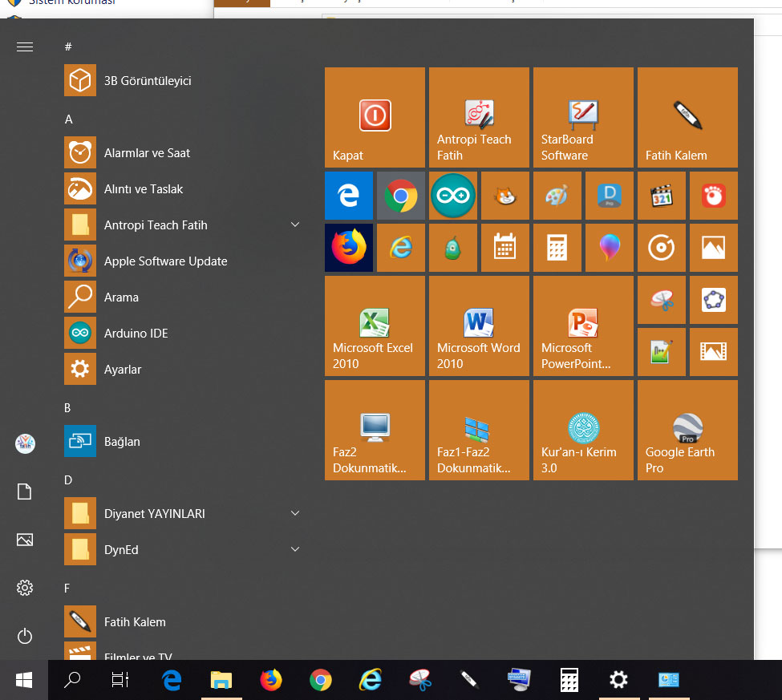The height and width of the screenshot is (700, 782).
Task: Open the Microsoft Word 2010 tile
Action: pos(479,326)
